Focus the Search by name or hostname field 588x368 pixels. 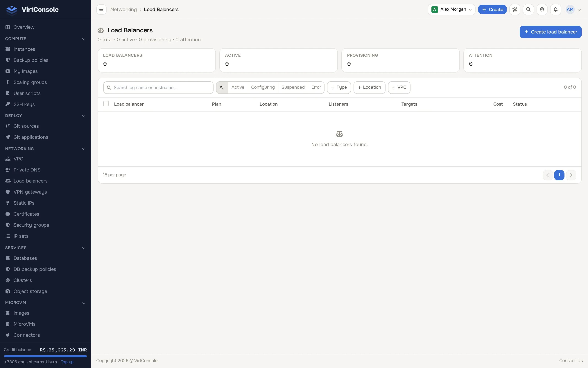[158, 88]
